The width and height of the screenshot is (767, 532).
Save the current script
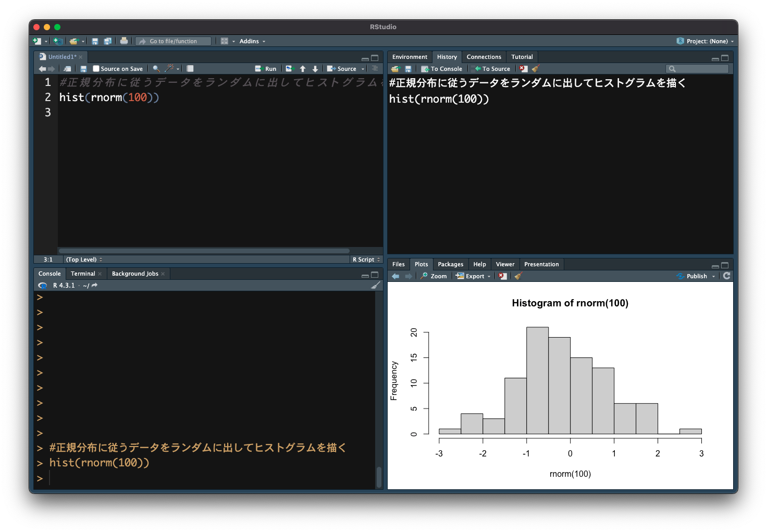coord(83,68)
